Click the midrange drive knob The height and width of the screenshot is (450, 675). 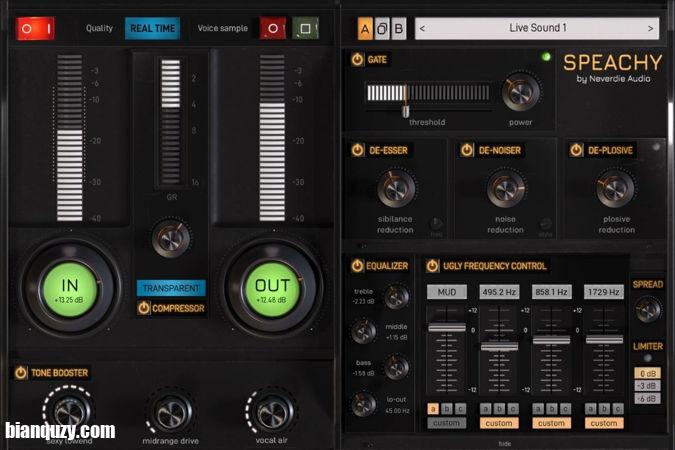coord(170,413)
